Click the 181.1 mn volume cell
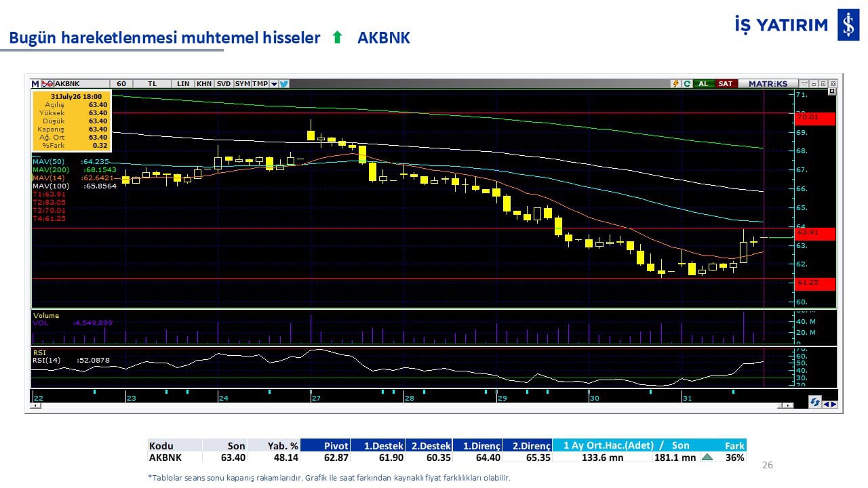Viewport: 868px width, 488px height. click(675, 457)
